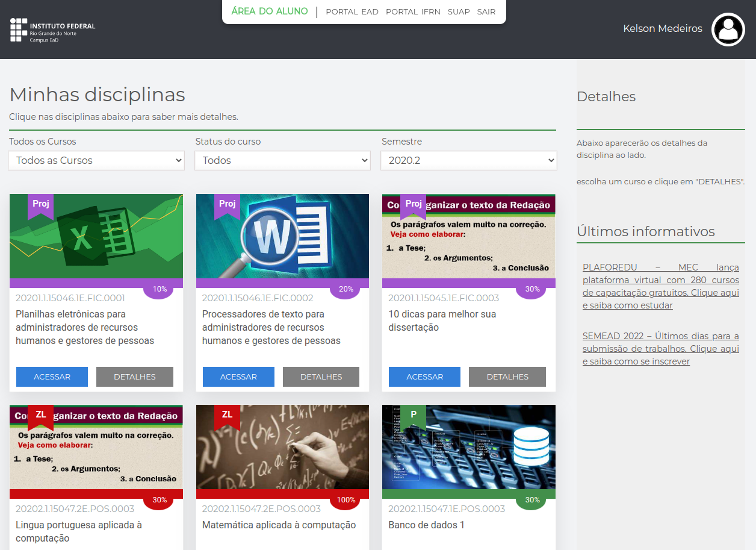The height and width of the screenshot is (550, 756).
Task: Select the ÁREA DO ALUNO menu item
Action: pyautogui.click(x=270, y=11)
